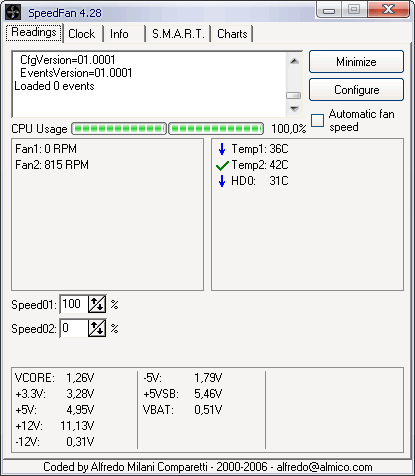Click the log scrollbar thumb
415x476 pixels.
pyautogui.click(x=294, y=95)
